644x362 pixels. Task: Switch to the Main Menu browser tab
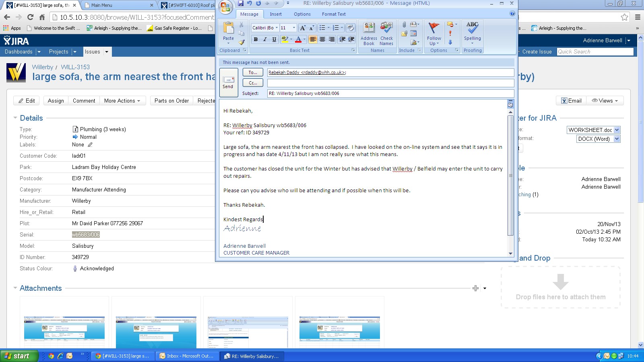coord(119,5)
